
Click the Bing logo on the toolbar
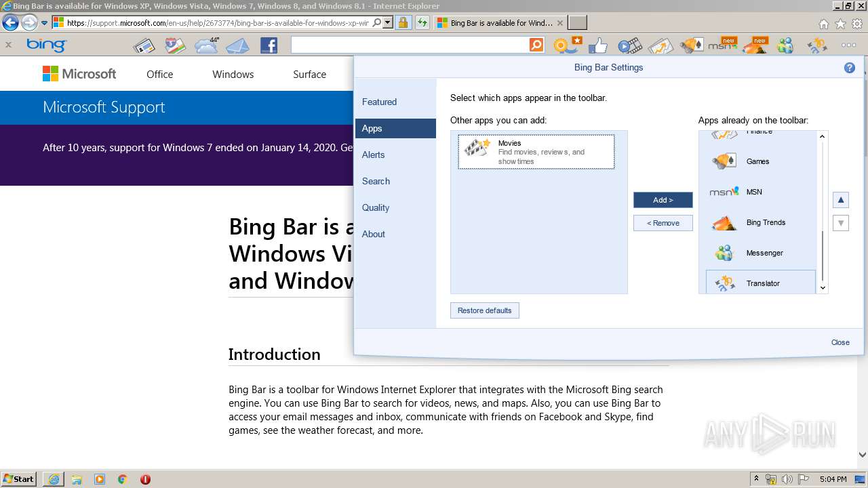pos(46,45)
